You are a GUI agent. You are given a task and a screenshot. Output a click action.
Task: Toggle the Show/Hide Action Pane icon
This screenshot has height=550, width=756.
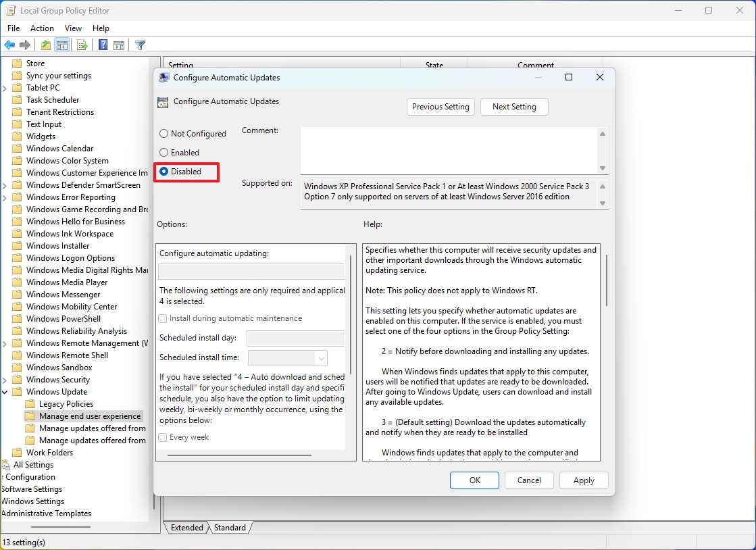point(119,45)
